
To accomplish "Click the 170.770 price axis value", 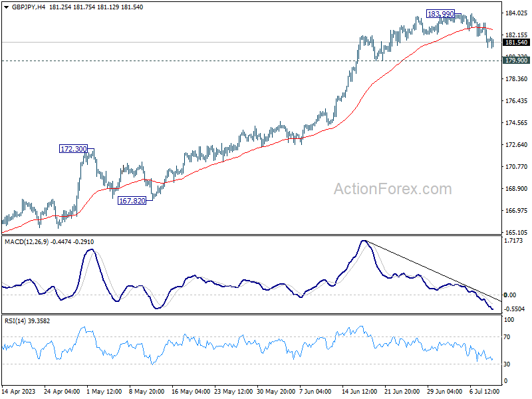I will (517, 167).
